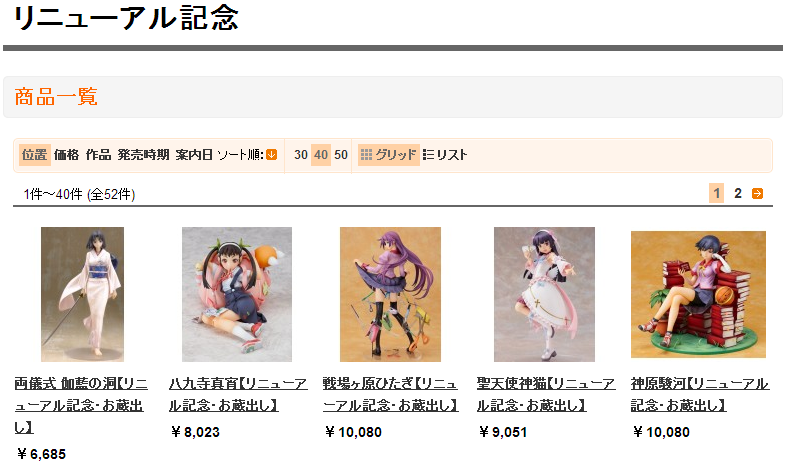Sort products by 案内日

coord(194,155)
